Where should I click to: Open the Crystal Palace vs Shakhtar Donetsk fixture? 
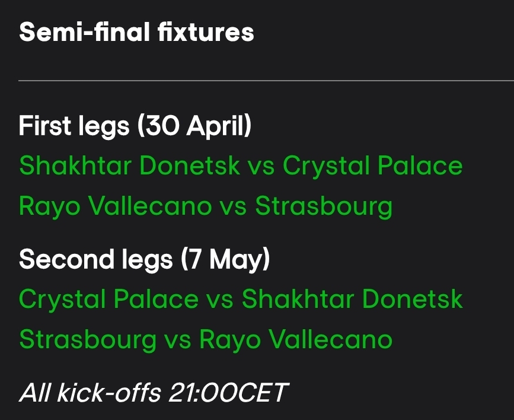point(240,300)
